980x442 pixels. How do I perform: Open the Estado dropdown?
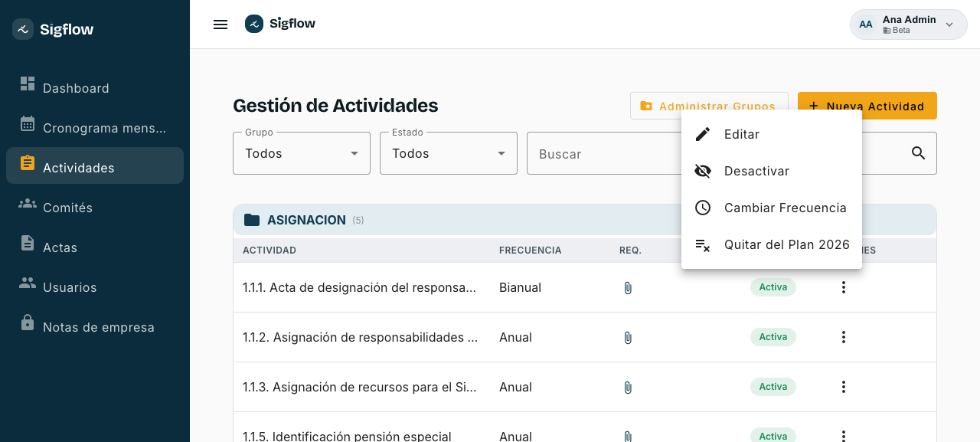click(x=449, y=153)
